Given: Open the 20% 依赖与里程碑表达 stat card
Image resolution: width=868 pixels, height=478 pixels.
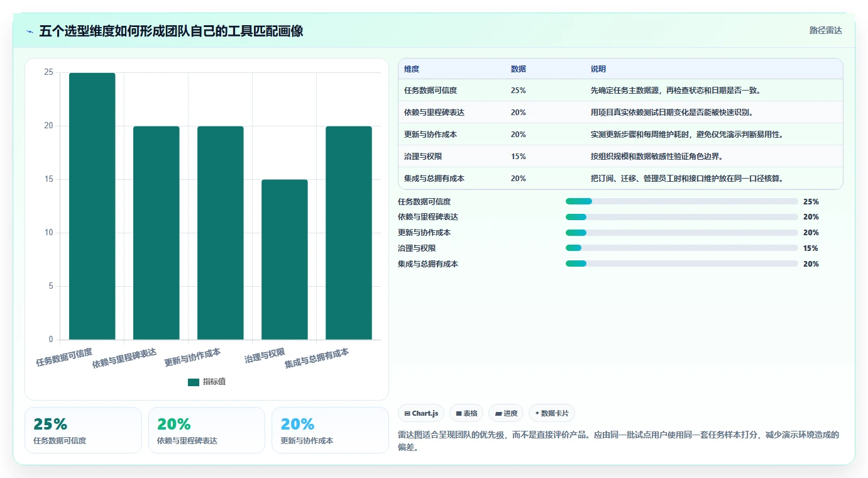Looking at the screenshot, I should [x=207, y=430].
